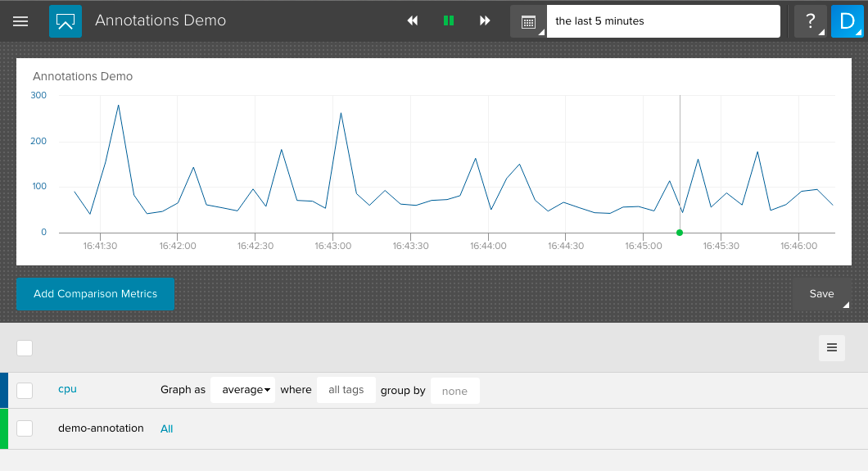Viewport: 868px width, 471px height.
Task: Pause the live chart updates
Action: (x=449, y=21)
